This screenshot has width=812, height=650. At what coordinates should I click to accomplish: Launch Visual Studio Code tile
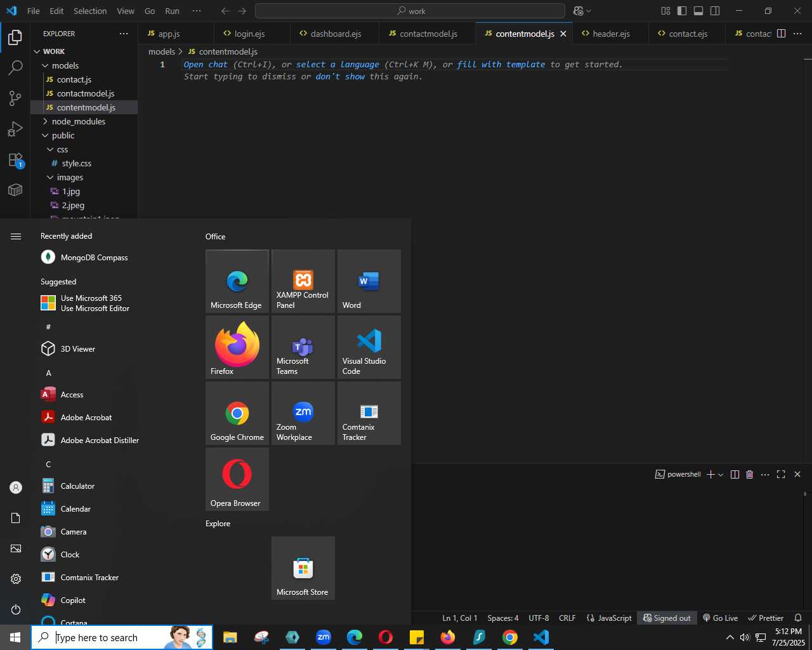(369, 347)
